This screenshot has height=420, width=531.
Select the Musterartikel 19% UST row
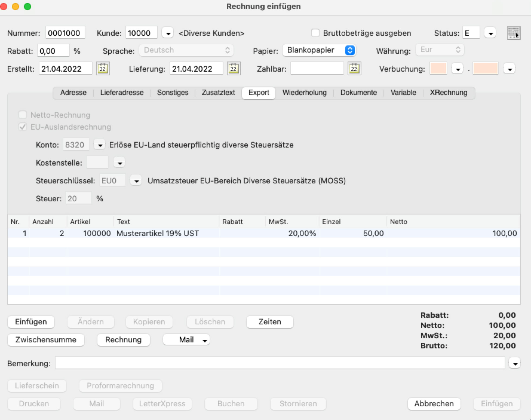(x=158, y=233)
